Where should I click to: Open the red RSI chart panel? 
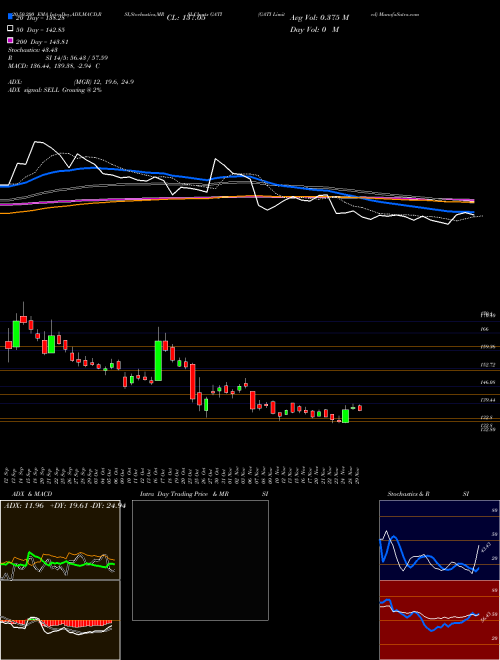pyautogui.click(x=439, y=620)
